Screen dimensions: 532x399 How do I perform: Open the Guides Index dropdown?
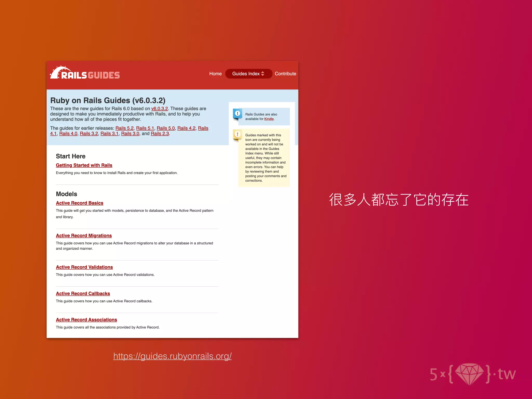coord(249,74)
